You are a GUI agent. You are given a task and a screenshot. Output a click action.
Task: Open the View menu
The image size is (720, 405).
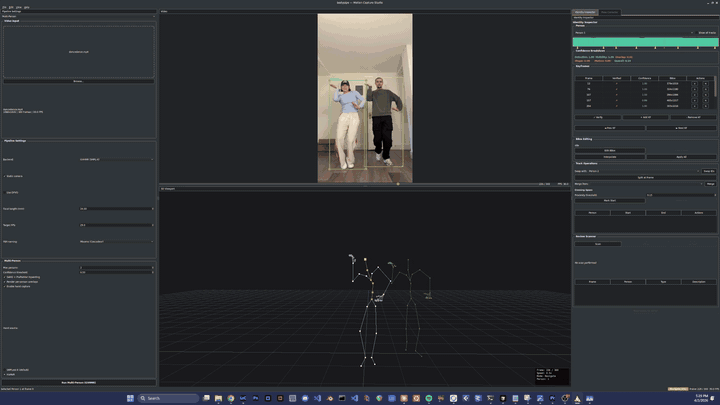pos(19,7)
